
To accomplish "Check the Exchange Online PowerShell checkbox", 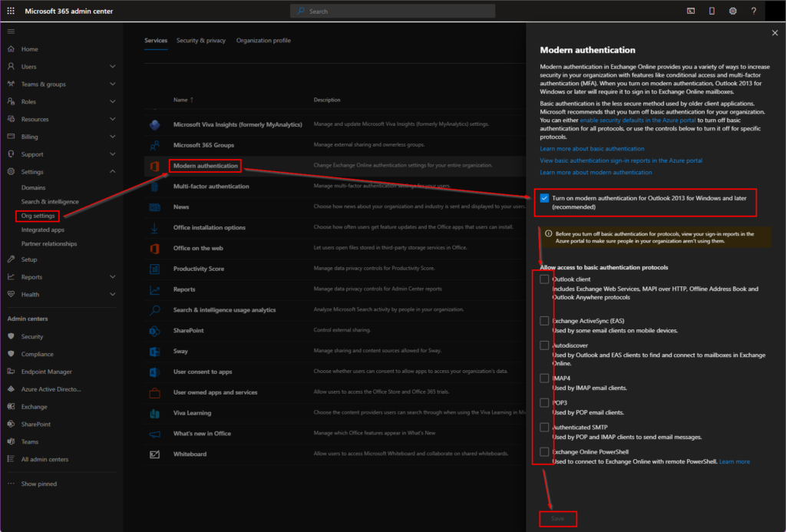I will coord(544,451).
